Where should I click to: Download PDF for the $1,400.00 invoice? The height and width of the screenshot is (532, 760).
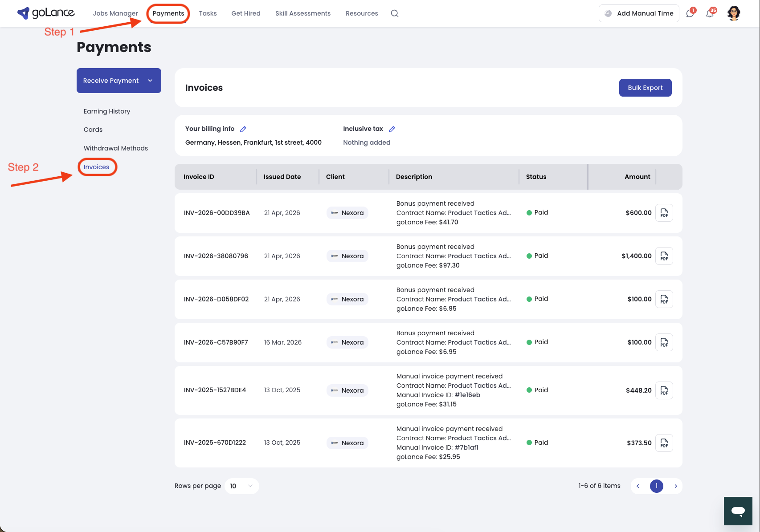[x=664, y=256]
